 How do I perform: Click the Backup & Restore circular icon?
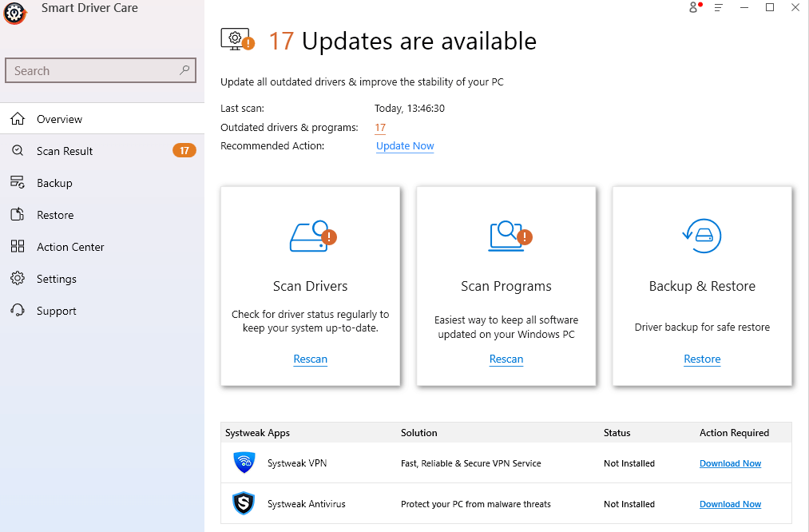pyautogui.click(x=702, y=236)
